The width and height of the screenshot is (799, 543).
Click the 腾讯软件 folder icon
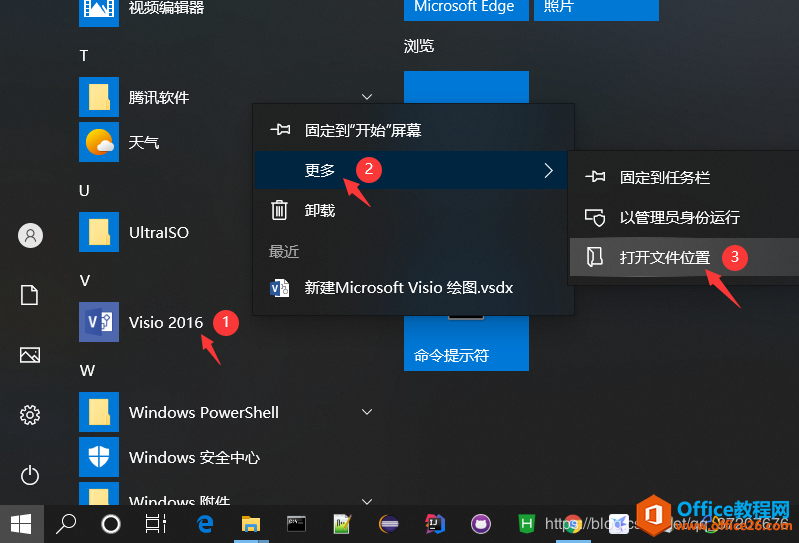pyautogui.click(x=99, y=97)
